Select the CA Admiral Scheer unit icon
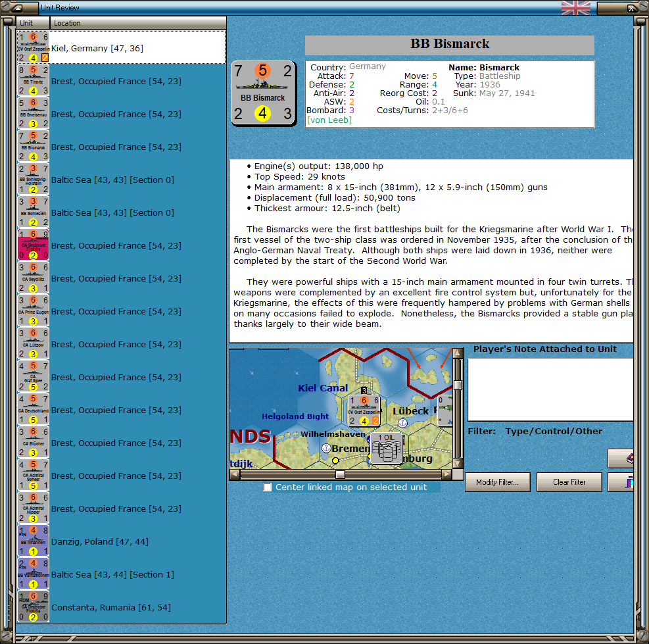Image resolution: width=649 pixels, height=644 pixels. 33,476
